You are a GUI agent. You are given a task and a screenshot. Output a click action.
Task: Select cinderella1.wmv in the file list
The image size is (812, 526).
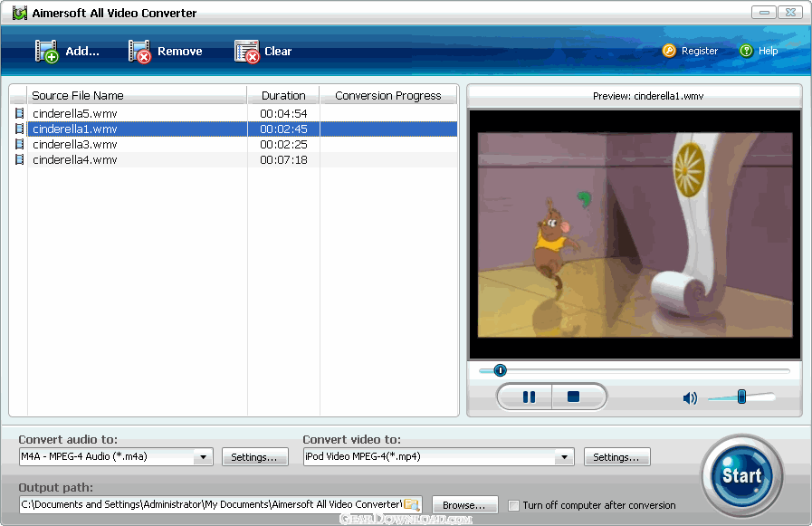[75, 129]
